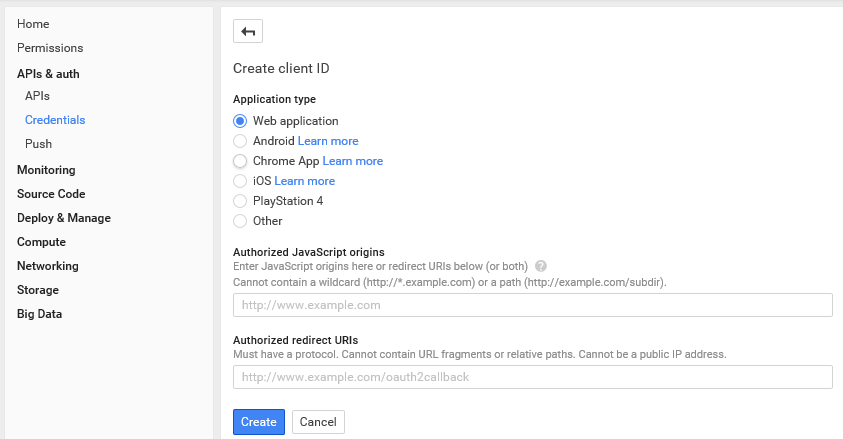Select the Other application type
Image resolution: width=843 pixels, height=439 pixels.
pos(240,221)
